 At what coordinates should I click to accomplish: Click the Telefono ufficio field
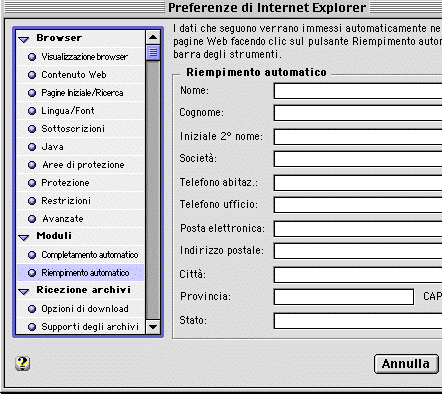(x=358, y=205)
